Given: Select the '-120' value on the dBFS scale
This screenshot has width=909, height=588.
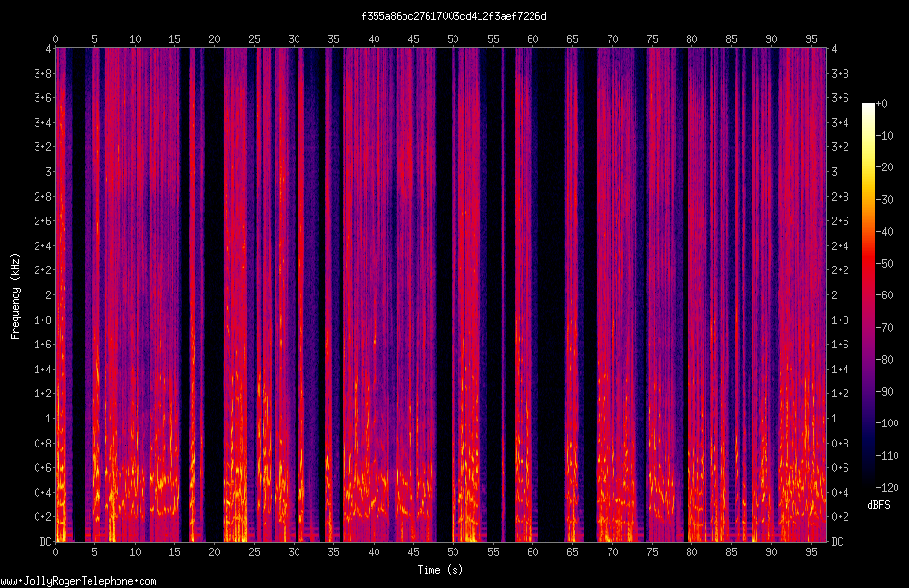Looking at the screenshot, I should pos(887,488).
